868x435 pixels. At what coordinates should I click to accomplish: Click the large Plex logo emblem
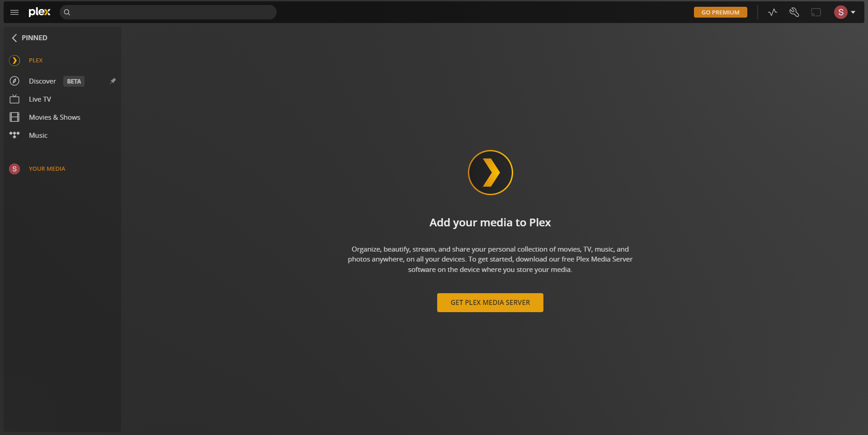[490, 173]
